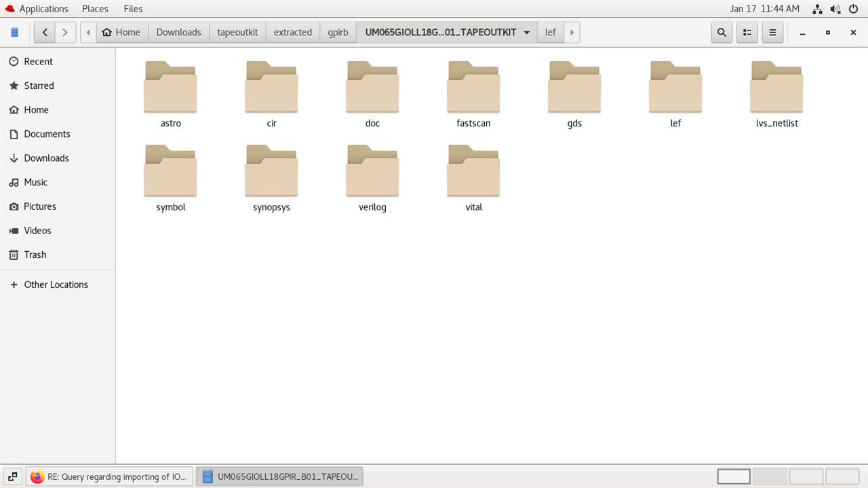Click the search magnifier icon
The image size is (868, 488).
tap(722, 32)
